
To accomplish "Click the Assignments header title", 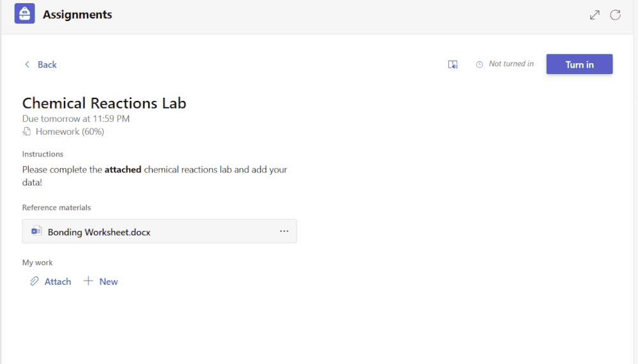I will coord(77,14).
